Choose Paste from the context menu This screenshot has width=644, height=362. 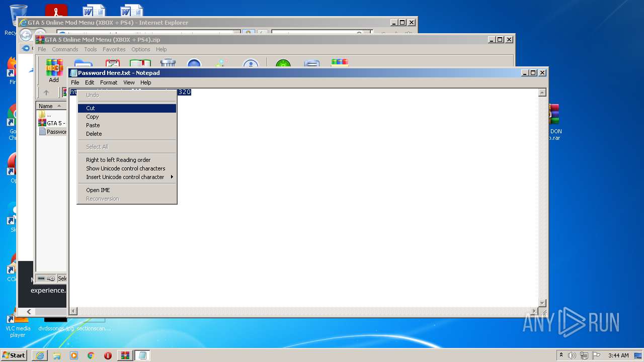[127, 125]
